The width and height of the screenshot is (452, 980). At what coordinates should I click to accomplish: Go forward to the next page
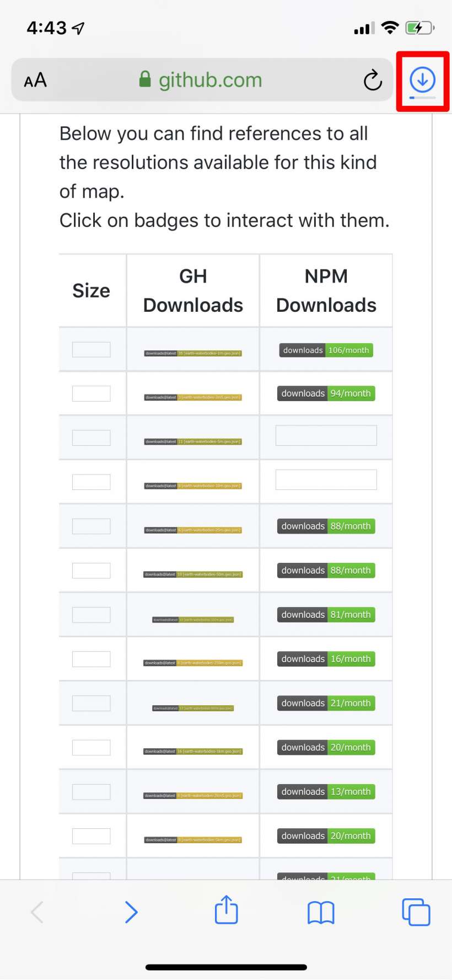point(131,912)
